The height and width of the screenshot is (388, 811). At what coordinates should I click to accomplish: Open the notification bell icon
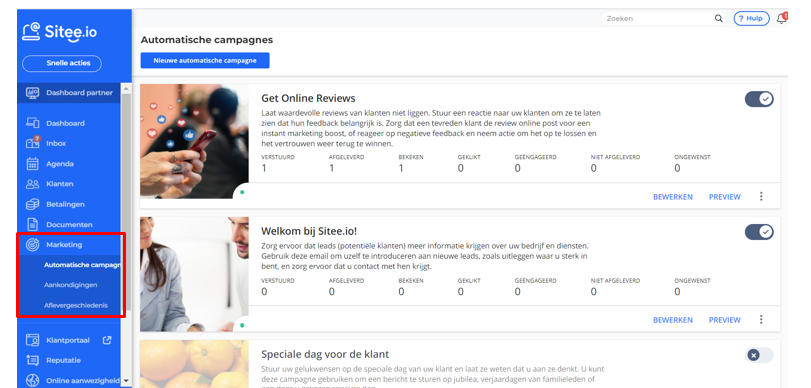pyautogui.click(x=782, y=19)
